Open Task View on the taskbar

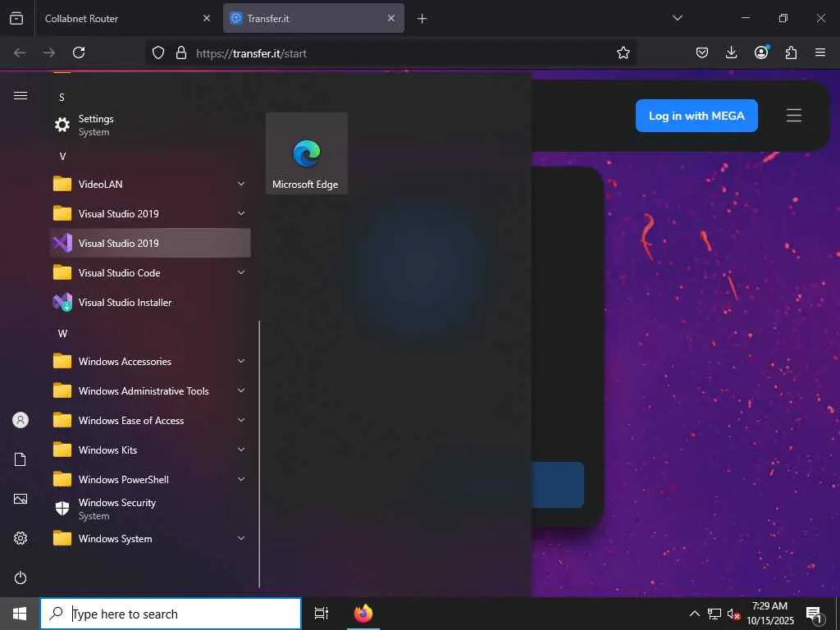tap(322, 614)
